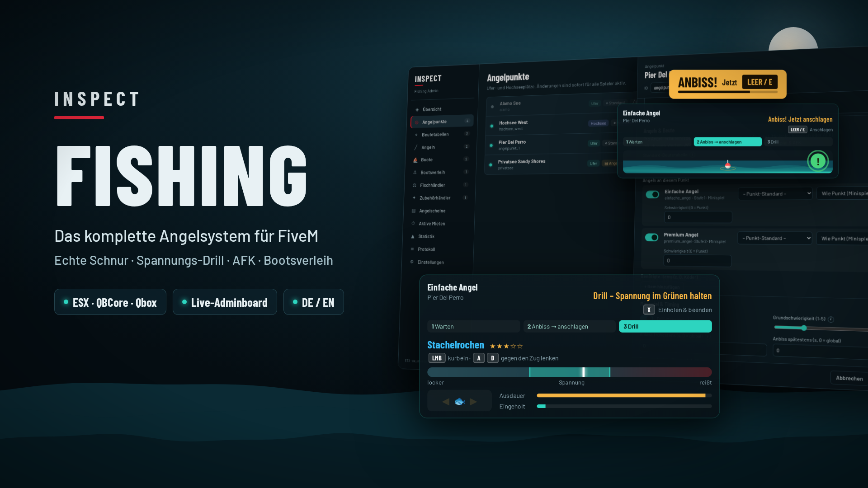Open Wie Punkt dropdown for Einfache Angel
Image resolution: width=868 pixels, height=488 pixels.
[x=842, y=193]
